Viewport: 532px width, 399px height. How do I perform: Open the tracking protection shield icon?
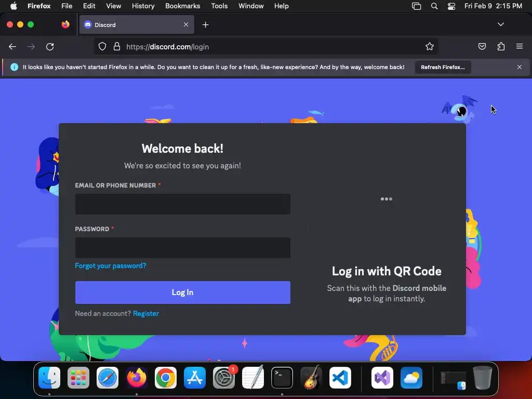(102, 46)
